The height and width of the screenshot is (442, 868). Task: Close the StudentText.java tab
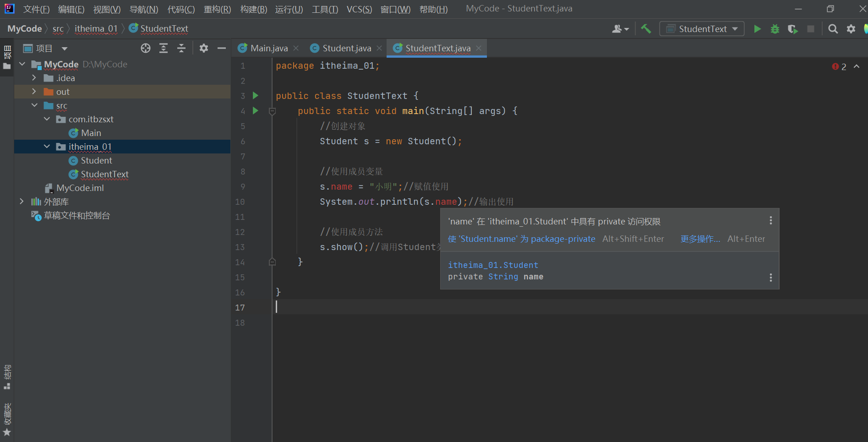click(x=479, y=48)
